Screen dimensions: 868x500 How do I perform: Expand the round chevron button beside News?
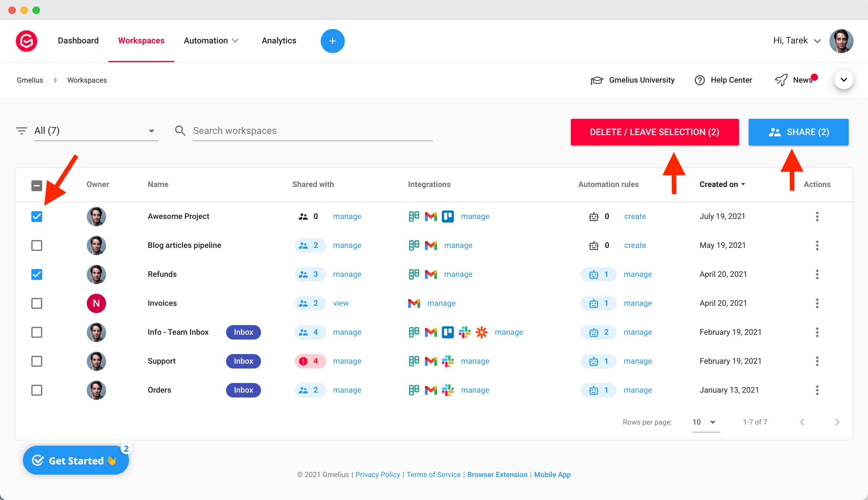point(844,80)
